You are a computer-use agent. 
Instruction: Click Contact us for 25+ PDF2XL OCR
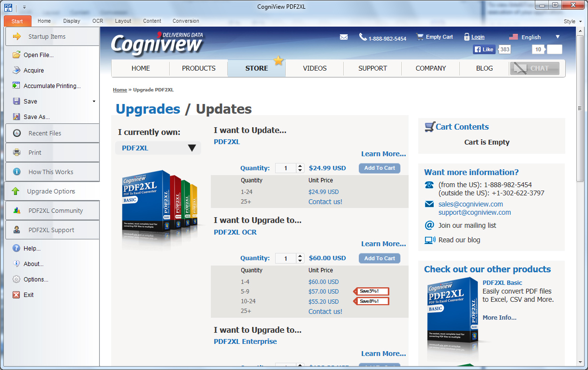pos(325,311)
